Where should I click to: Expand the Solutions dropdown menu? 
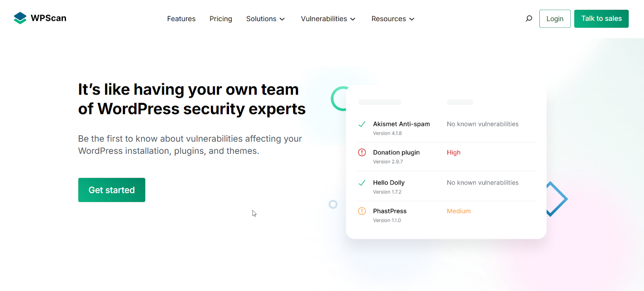[x=265, y=19]
